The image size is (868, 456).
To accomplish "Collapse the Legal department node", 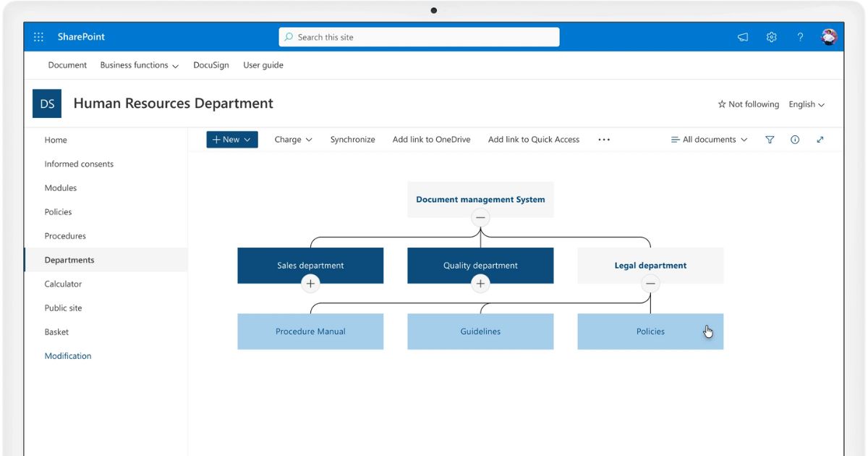I will 650,284.
